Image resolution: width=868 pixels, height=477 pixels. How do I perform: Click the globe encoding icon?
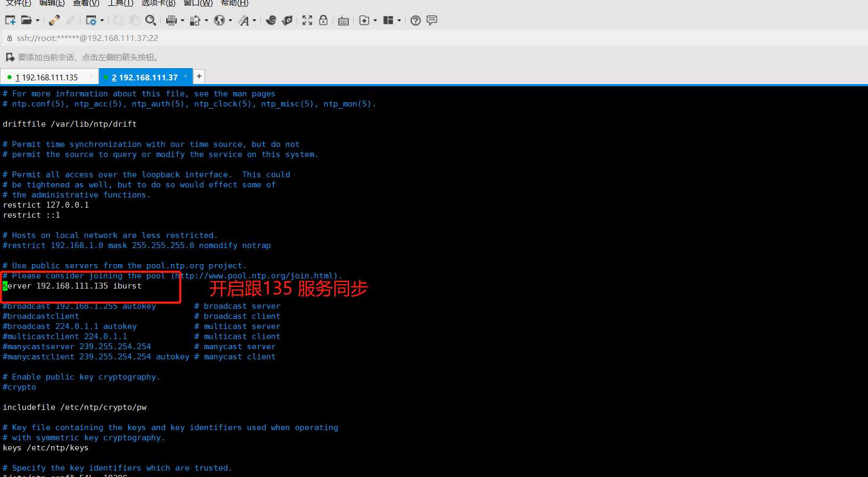click(x=219, y=20)
